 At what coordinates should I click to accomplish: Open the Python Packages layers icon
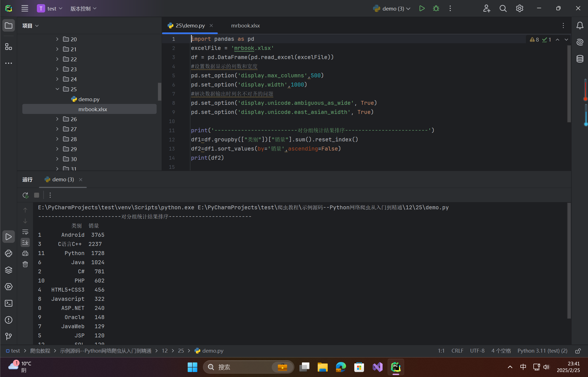[9, 270]
